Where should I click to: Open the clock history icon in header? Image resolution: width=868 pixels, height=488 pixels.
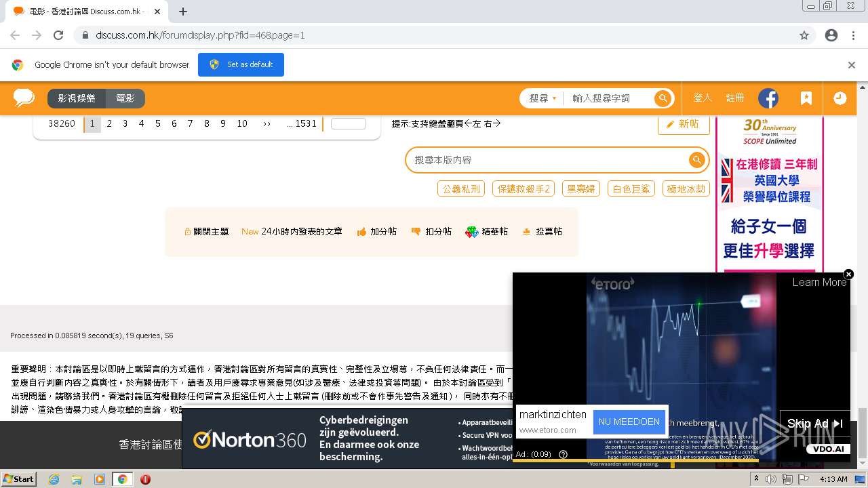pos(840,98)
